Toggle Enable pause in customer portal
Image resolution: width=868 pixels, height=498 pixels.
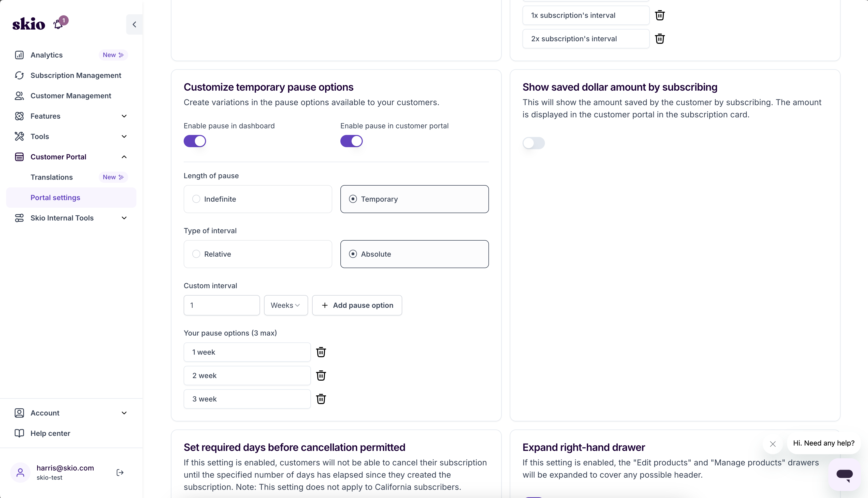(351, 141)
